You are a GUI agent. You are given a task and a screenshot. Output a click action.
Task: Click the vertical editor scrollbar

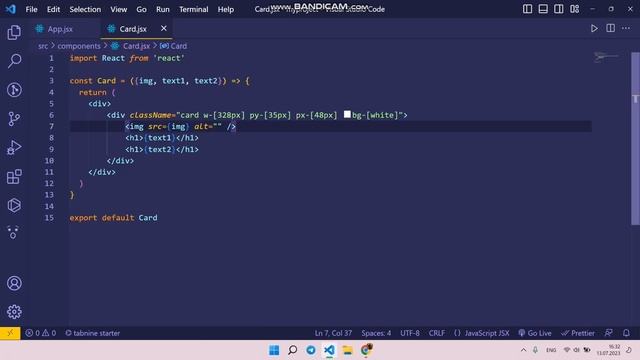click(x=635, y=139)
